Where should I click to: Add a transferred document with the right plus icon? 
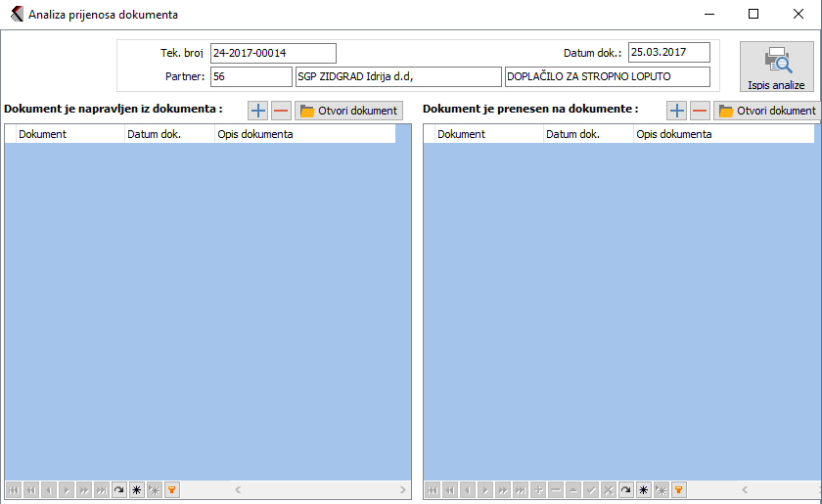676,111
